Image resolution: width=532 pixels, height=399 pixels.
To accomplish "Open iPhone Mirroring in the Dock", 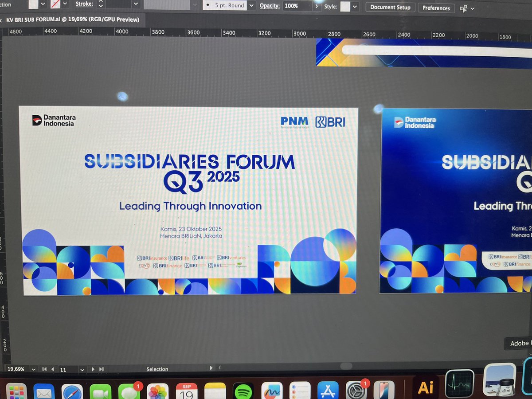I will 384,391.
